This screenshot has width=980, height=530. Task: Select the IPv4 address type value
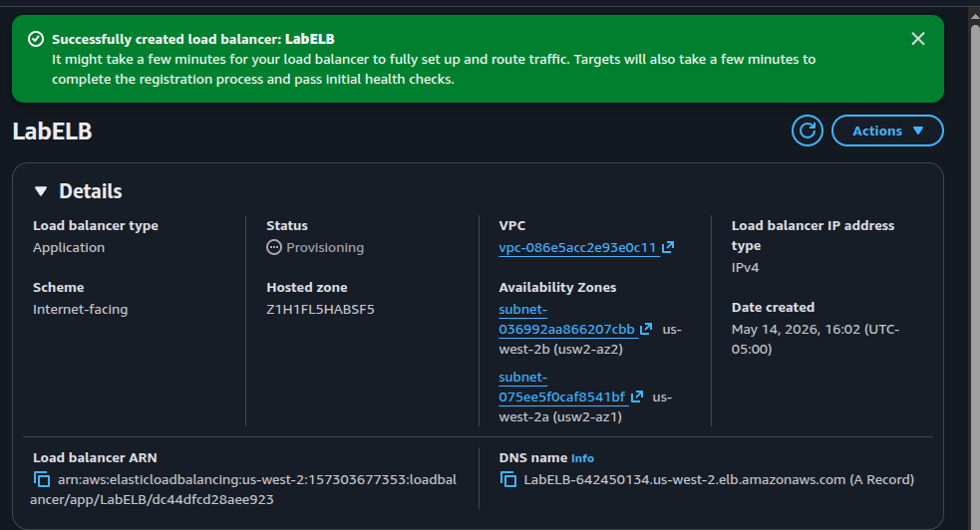pos(745,267)
